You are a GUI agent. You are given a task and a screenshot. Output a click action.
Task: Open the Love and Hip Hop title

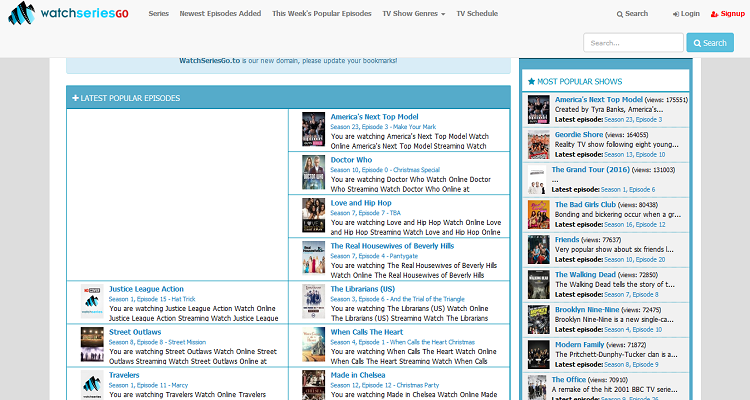361,203
